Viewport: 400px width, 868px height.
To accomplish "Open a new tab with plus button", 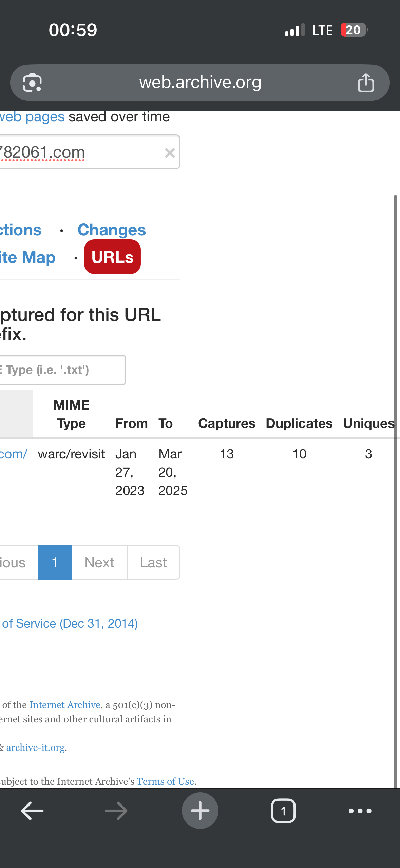I will 200,811.
